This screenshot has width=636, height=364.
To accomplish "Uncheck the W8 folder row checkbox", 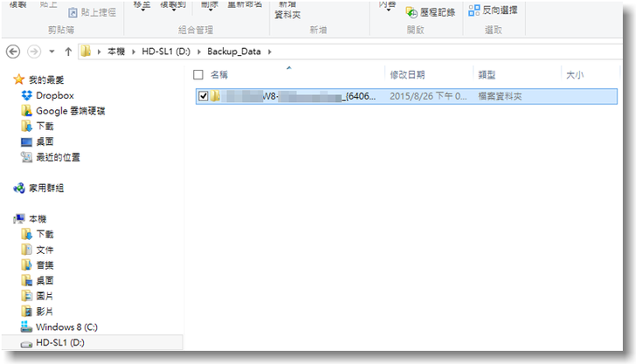I will tap(204, 96).
